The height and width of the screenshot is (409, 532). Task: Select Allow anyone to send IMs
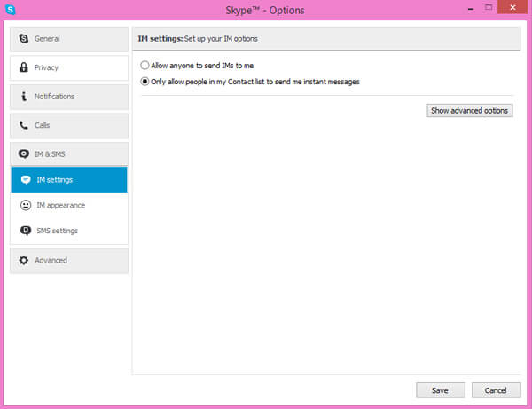point(145,66)
